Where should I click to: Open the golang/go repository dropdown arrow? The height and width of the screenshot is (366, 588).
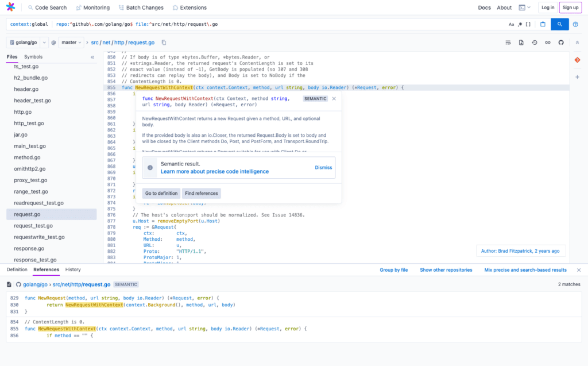44,43
